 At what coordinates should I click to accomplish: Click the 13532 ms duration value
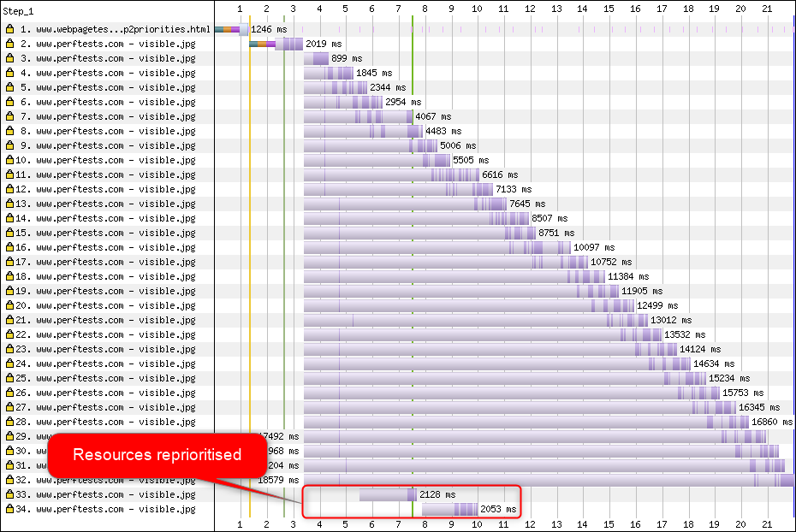click(x=685, y=334)
